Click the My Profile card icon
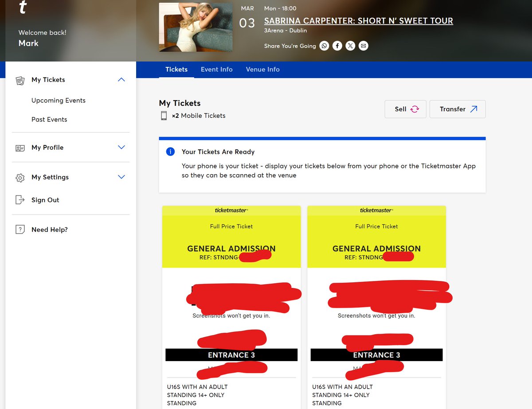The height and width of the screenshot is (409, 532). tap(20, 148)
